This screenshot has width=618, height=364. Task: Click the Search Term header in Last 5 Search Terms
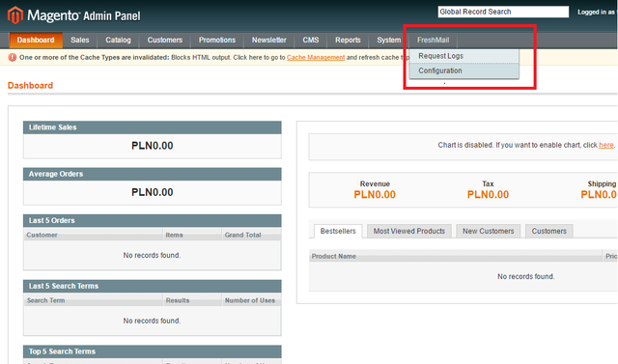(93, 300)
